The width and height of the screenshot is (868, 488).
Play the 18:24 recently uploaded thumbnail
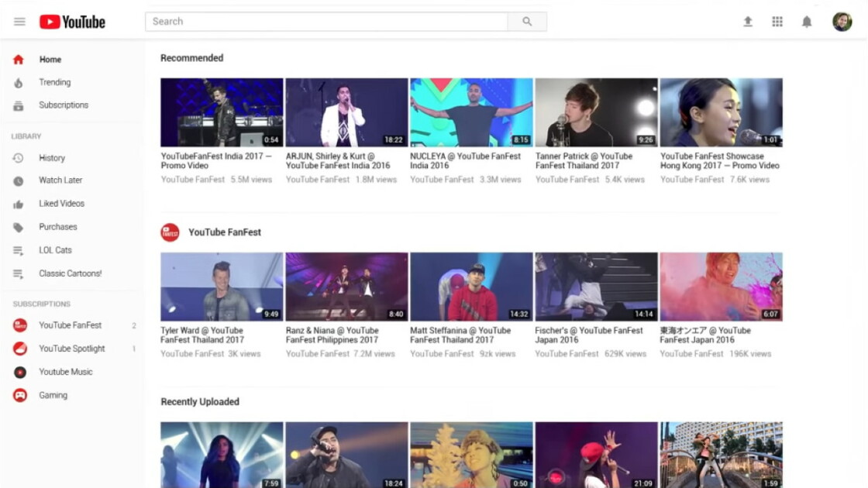tap(346, 455)
